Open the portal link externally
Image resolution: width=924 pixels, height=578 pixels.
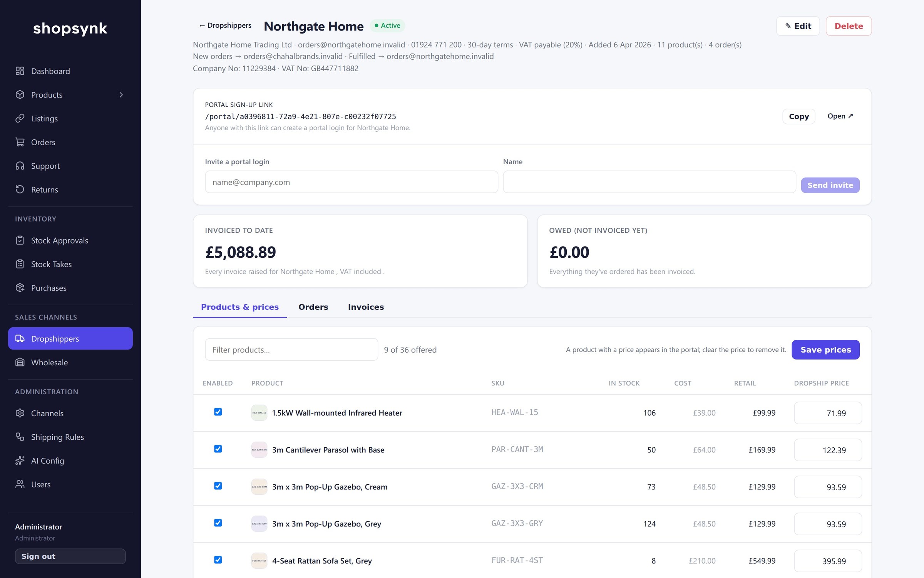(x=840, y=116)
